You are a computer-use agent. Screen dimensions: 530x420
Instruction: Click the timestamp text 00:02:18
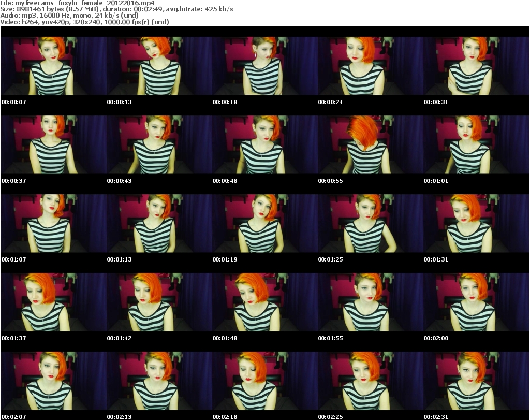[225, 417]
